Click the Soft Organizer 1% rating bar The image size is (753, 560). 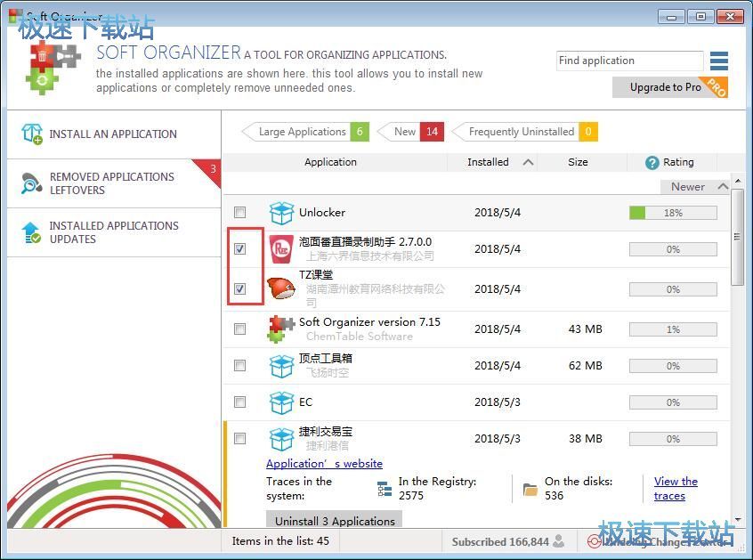(673, 329)
